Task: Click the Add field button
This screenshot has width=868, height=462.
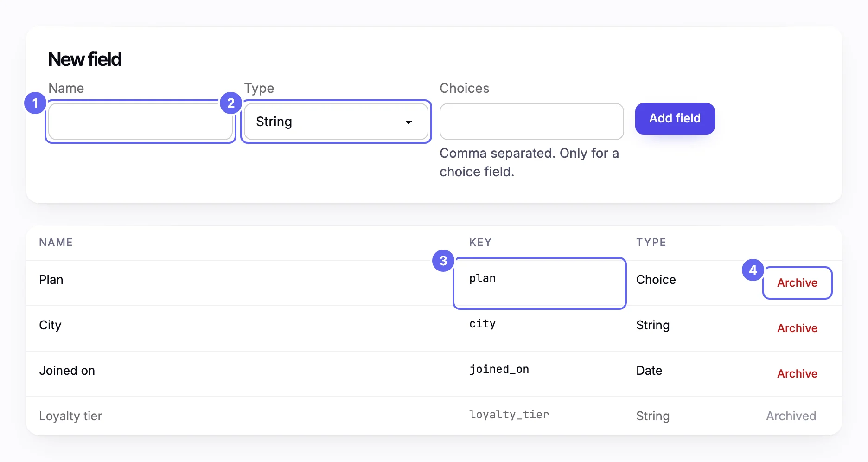Action: click(x=675, y=119)
